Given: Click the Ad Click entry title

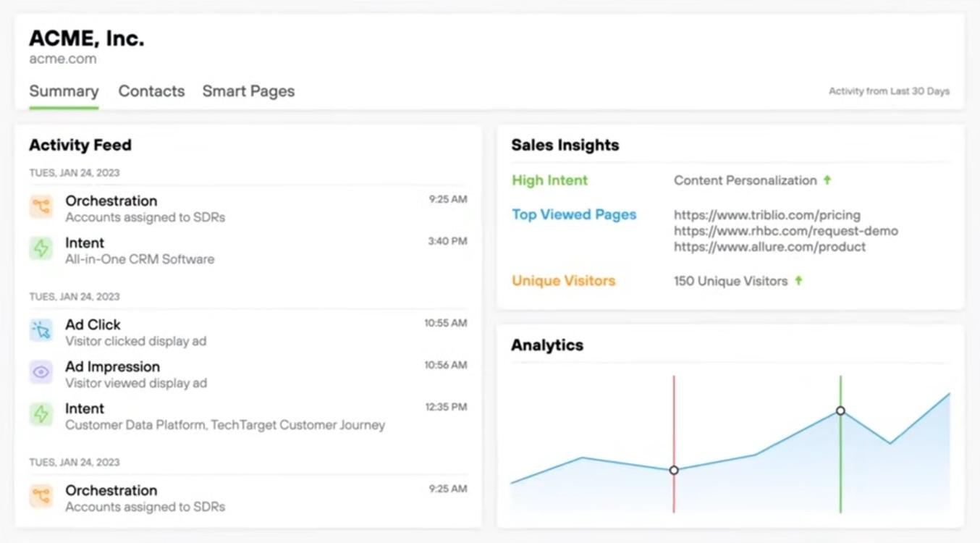Looking at the screenshot, I should pyautogui.click(x=93, y=324).
